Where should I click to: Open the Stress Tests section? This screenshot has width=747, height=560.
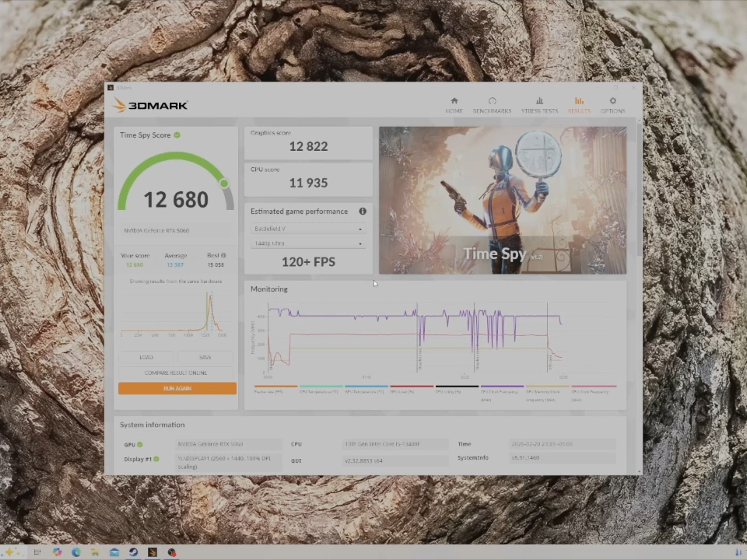pyautogui.click(x=539, y=105)
